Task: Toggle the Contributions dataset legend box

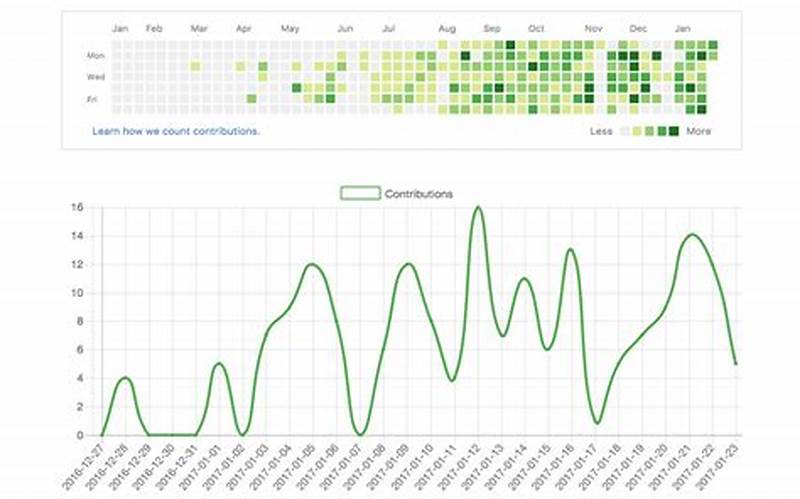Action: coord(360,193)
